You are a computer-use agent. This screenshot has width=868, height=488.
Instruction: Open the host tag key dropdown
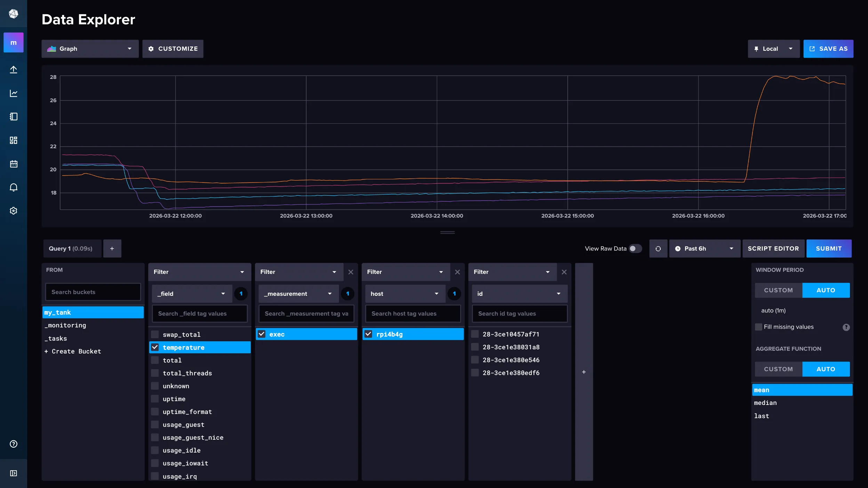click(x=405, y=294)
